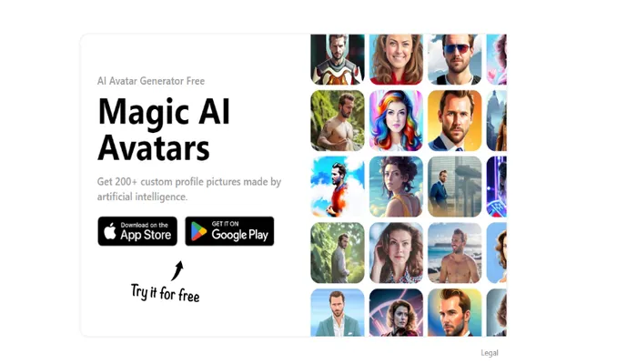Select the rainbow-haired woman avatar
Screen dimensions: 637x364
396,121
